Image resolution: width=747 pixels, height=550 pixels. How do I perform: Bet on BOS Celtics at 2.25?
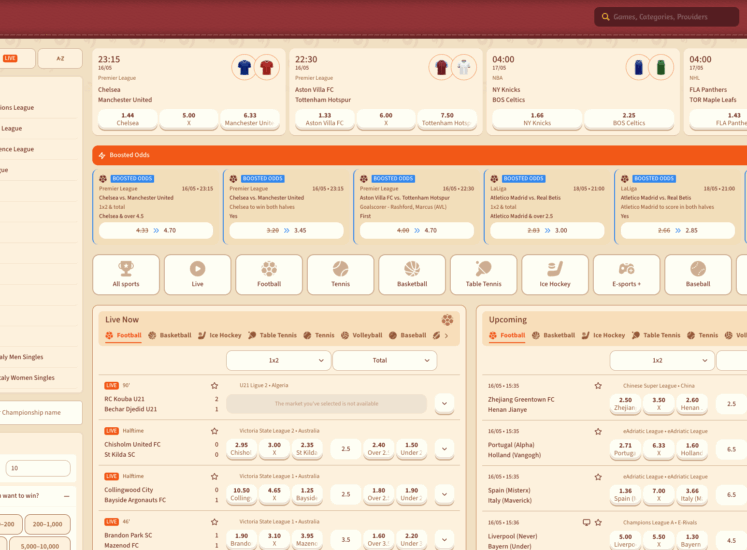point(629,119)
